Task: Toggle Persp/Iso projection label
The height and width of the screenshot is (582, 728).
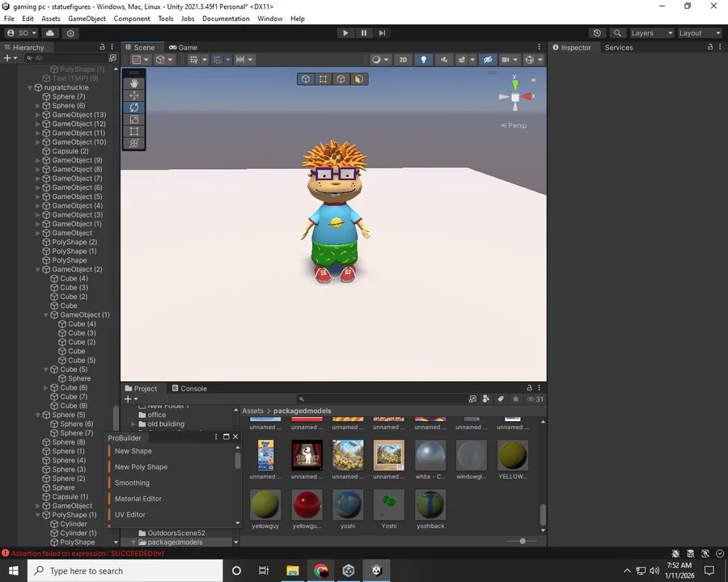Action: pyautogui.click(x=514, y=125)
